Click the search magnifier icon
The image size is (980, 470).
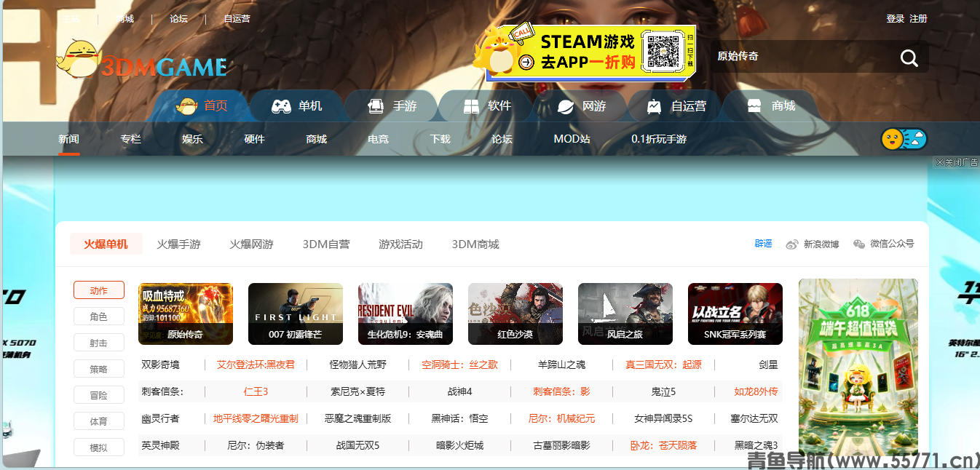click(x=909, y=58)
